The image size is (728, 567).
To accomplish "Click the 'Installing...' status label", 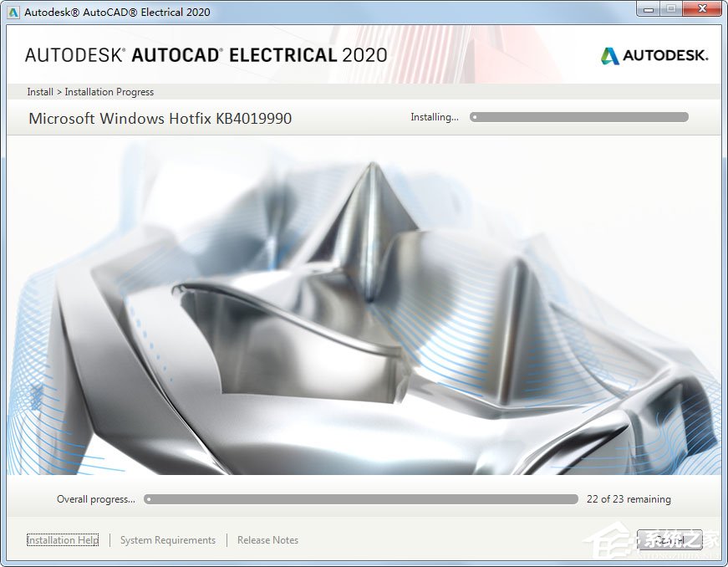I will click(435, 117).
